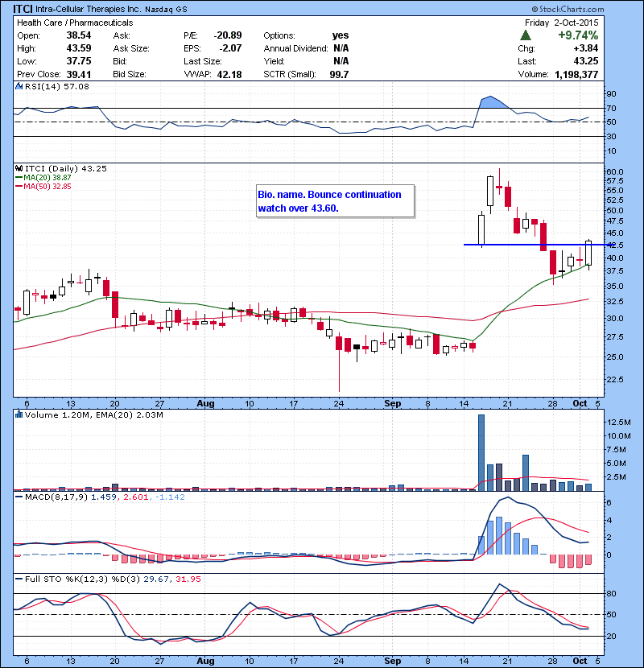This screenshot has height=668, width=644.
Task: Click the Options 'yes' value in header
Action: click(341, 35)
